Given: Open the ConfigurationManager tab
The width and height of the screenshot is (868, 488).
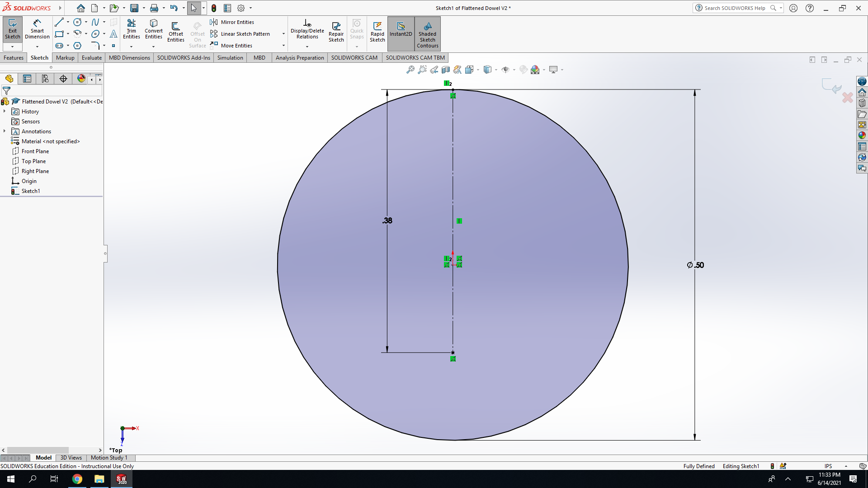Looking at the screenshot, I should click(x=45, y=79).
